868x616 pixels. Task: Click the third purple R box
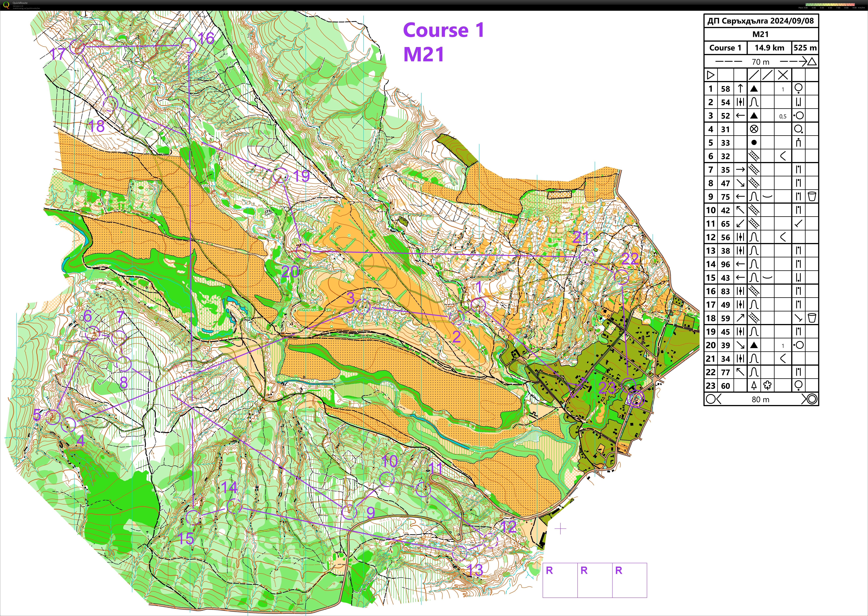click(629, 580)
